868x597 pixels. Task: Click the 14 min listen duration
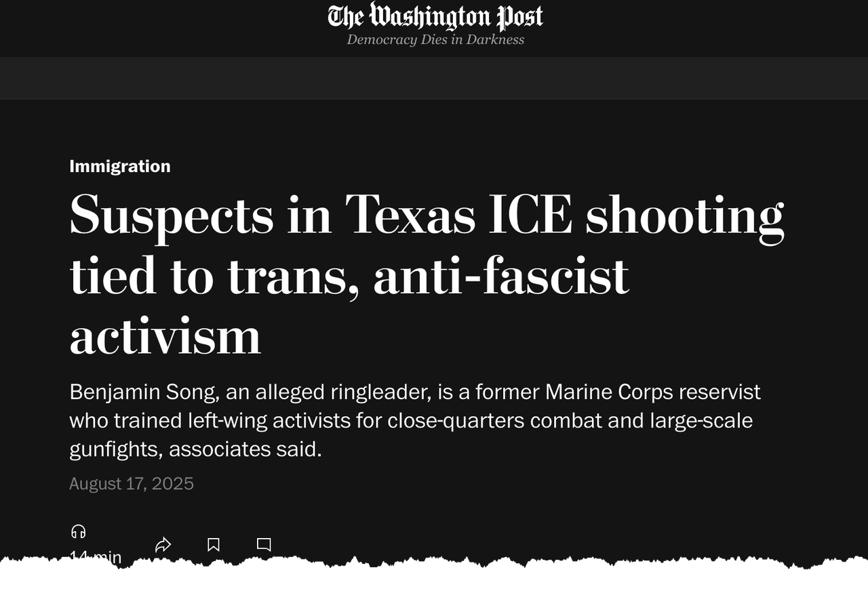[96, 557]
